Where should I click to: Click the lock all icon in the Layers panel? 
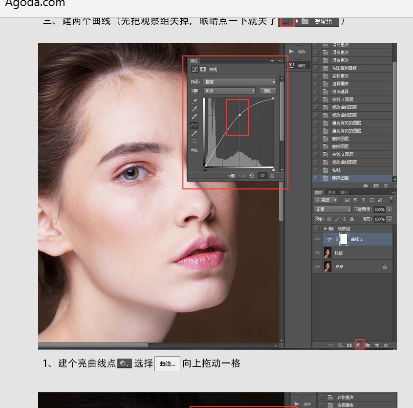click(352, 219)
